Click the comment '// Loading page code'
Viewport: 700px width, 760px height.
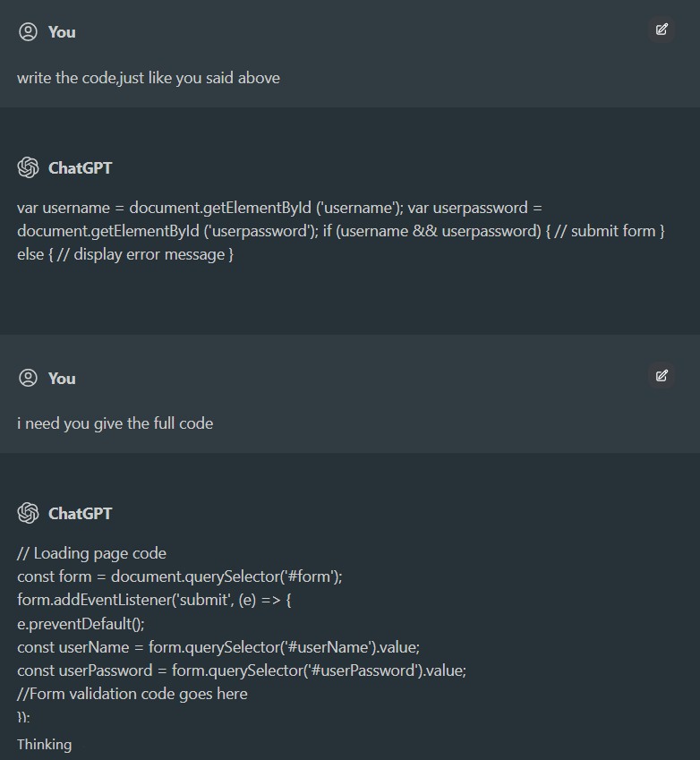tap(90, 552)
